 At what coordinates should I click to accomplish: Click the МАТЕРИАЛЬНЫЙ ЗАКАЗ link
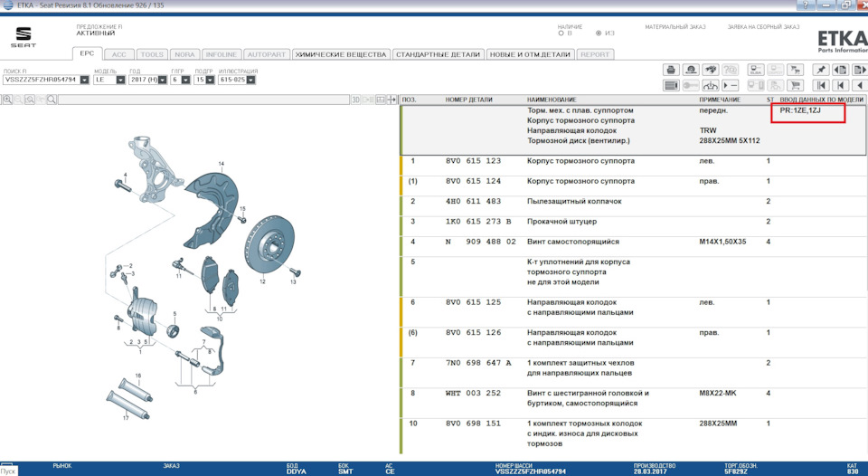[675, 26]
